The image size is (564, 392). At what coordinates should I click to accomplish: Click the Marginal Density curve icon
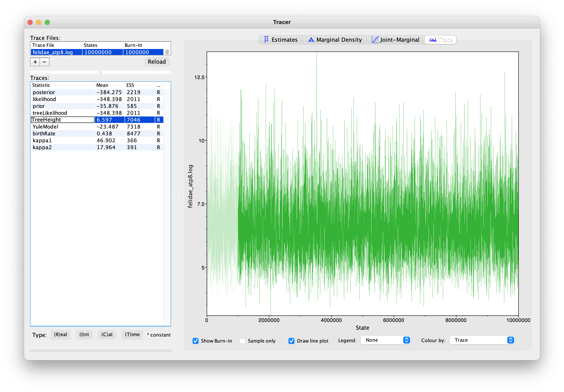pos(311,40)
